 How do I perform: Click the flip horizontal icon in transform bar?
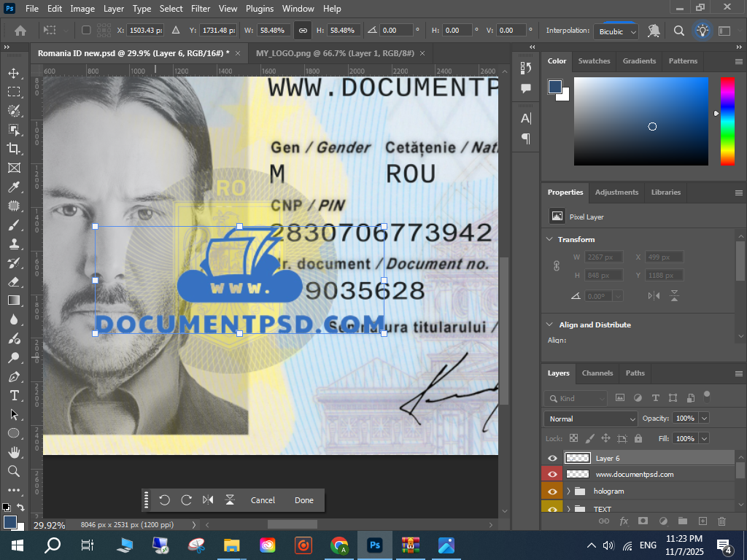(208, 500)
